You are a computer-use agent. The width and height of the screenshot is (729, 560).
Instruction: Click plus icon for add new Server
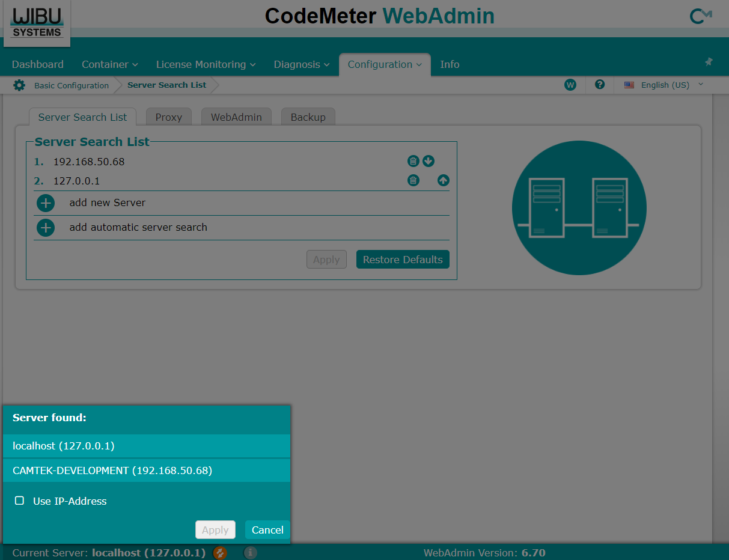click(x=46, y=203)
